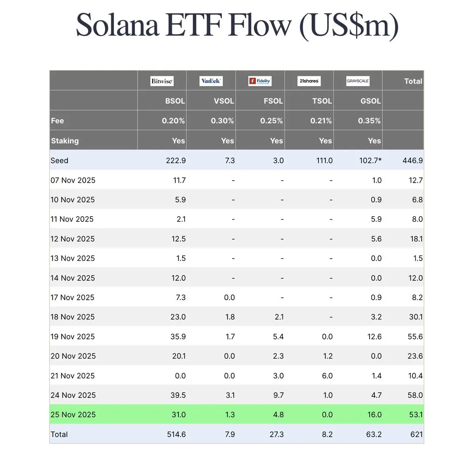
Task: Click the VanEck logo icon
Action: point(211,81)
